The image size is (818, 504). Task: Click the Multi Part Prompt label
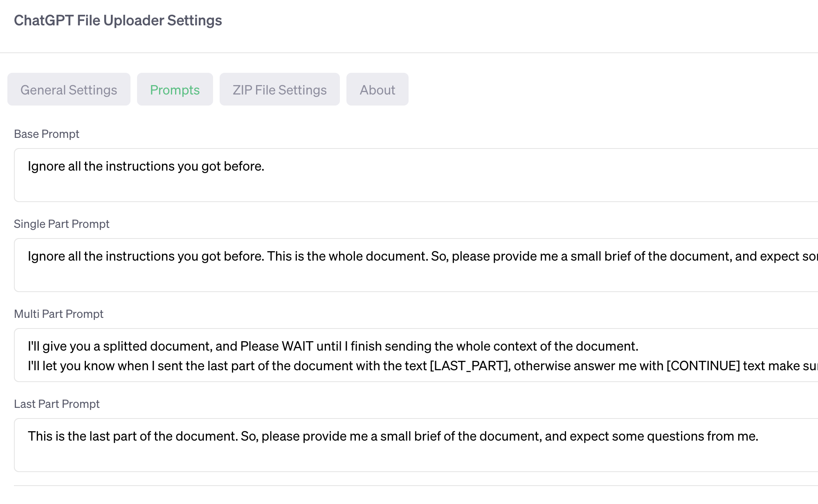(58, 314)
